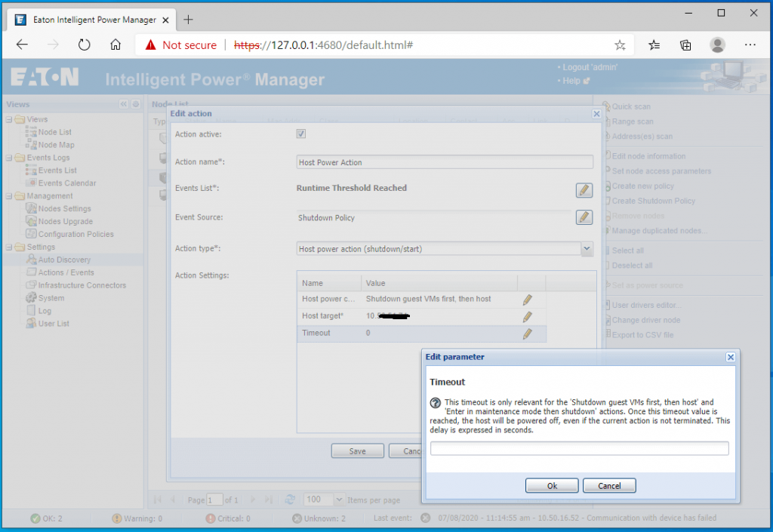Click the help question mark icon in Edit parameter

(x=436, y=402)
